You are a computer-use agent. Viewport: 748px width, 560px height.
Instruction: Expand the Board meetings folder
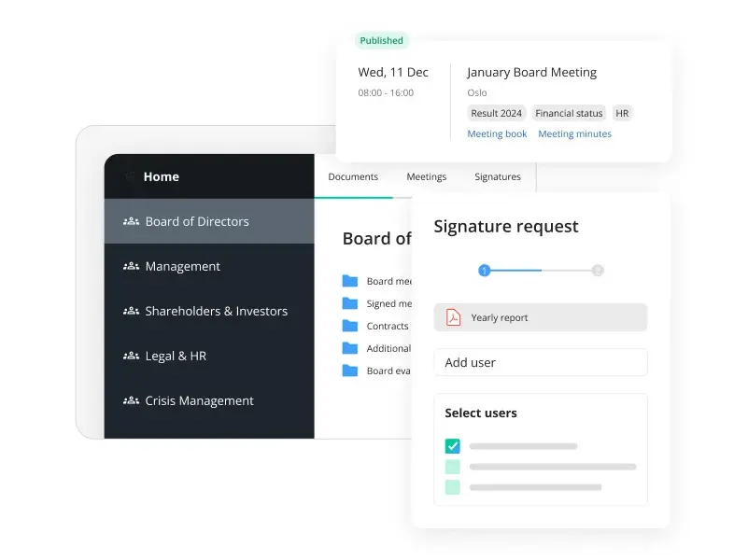pos(350,281)
